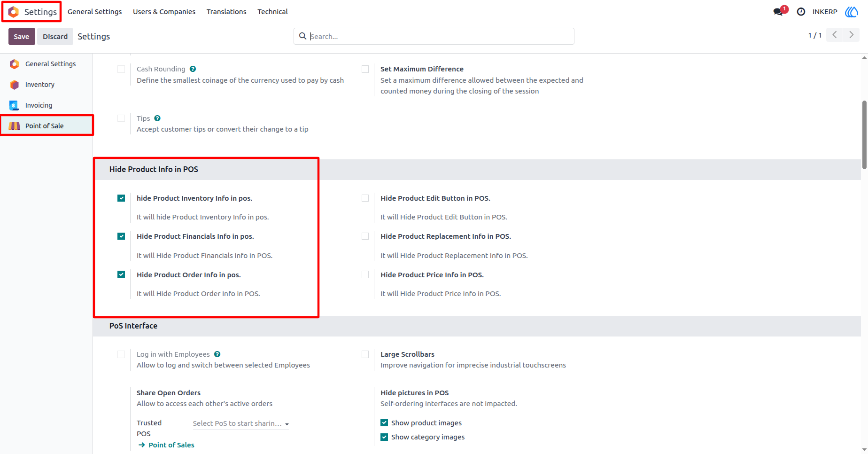The height and width of the screenshot is (454, 868).
Task: Click the user avatar icon next to INKERP
Action: tap(852, 12)
